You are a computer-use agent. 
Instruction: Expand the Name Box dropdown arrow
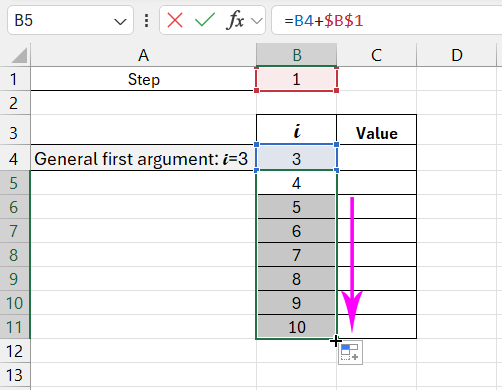[x=120, y=22]
